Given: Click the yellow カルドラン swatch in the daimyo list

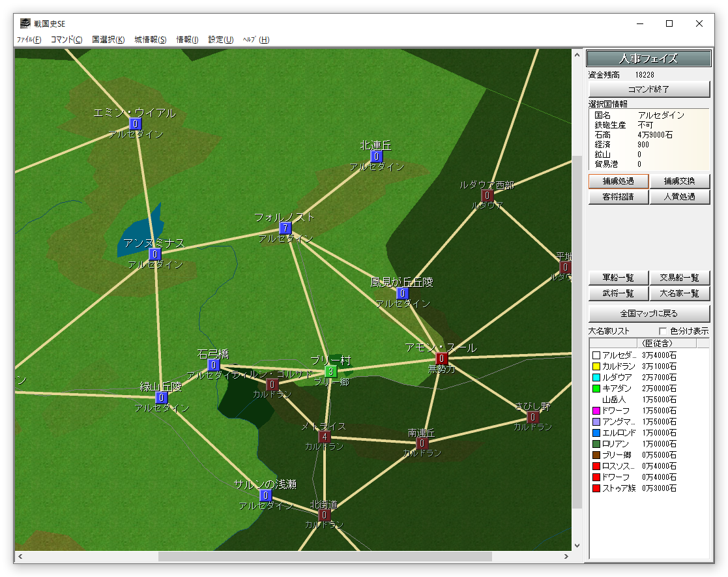Looking at the screenshot, I should [596, 366].
